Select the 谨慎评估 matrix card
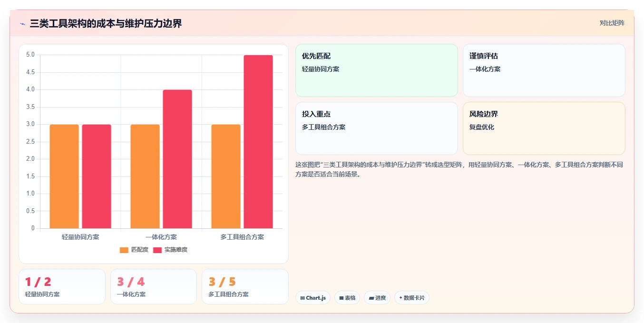The width and height of the screenshot is (644, 323). [x=544, y=70]
